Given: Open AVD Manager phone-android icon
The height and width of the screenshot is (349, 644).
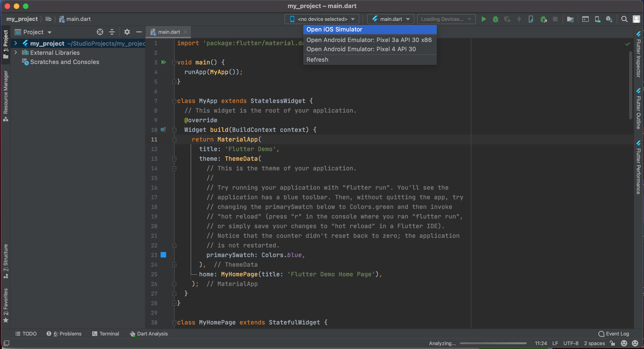Looking at the screenshot, I should tap(597, 19).
